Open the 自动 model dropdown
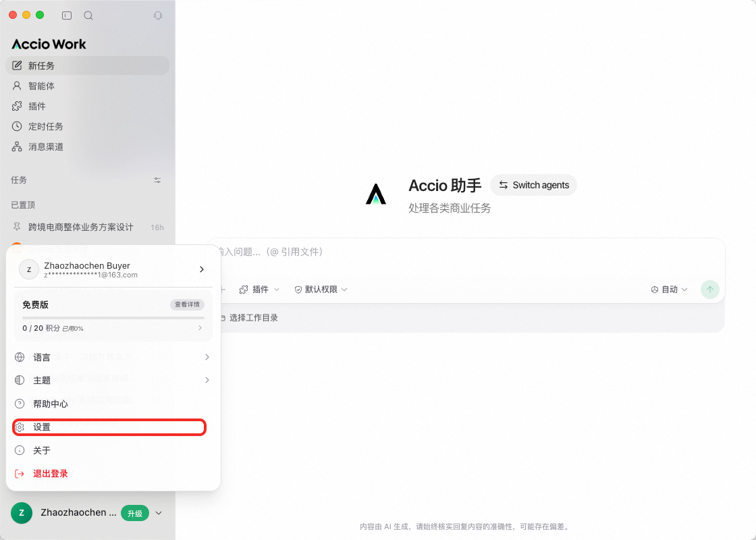 (669, 290)
